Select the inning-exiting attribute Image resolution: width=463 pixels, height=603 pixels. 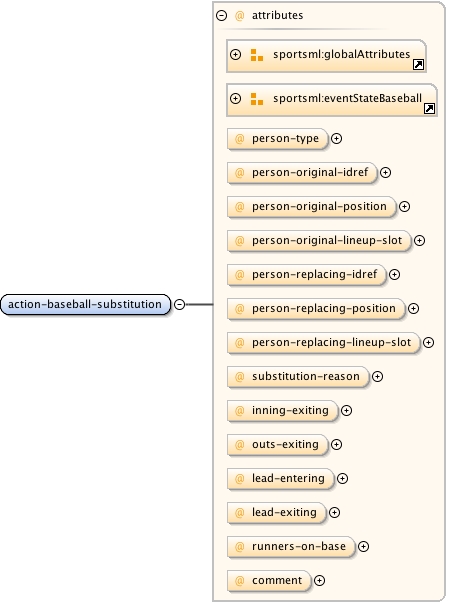(x=283, y=411)
